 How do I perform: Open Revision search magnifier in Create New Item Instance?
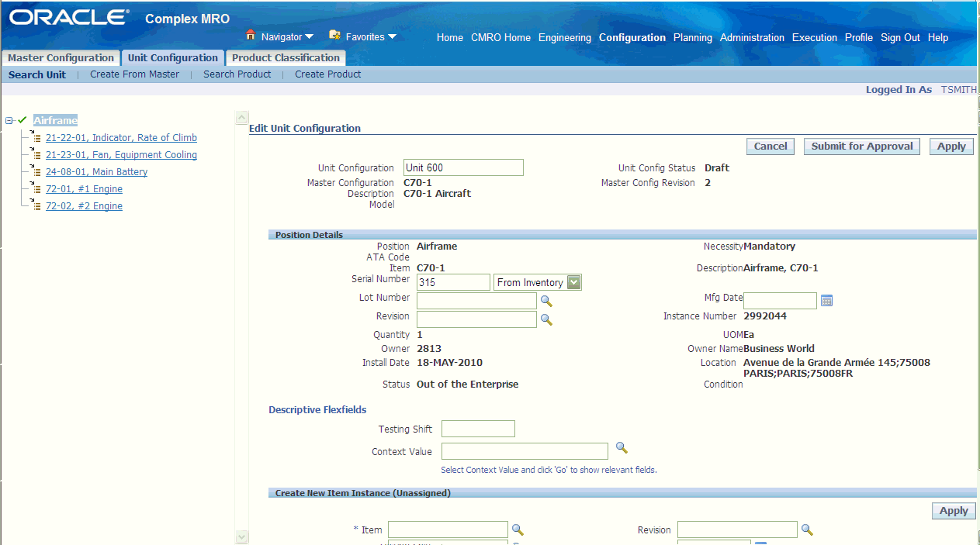pyautogui.click(x=807, y=529)
